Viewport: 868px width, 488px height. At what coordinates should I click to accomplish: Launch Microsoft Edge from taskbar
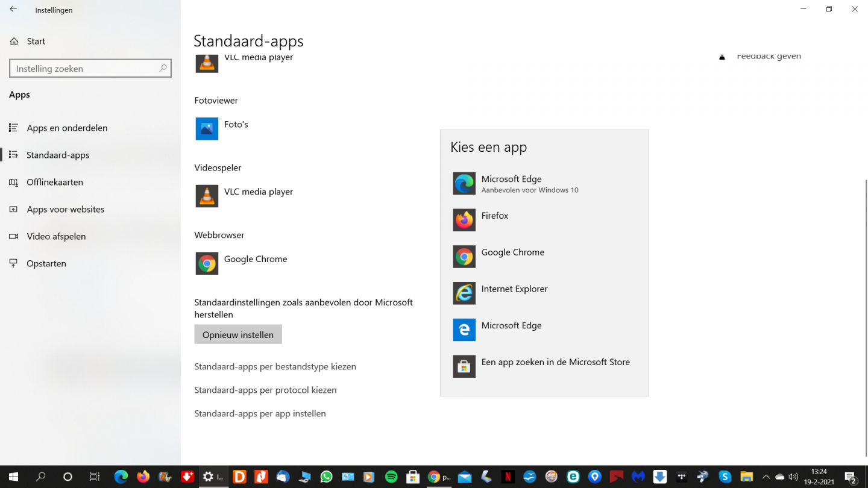tap(121, 477)
